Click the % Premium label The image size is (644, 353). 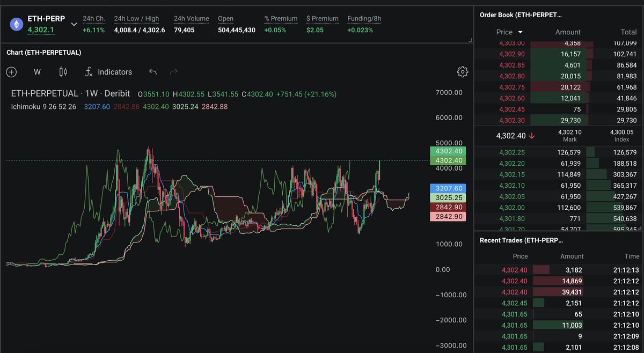[281, 19]
